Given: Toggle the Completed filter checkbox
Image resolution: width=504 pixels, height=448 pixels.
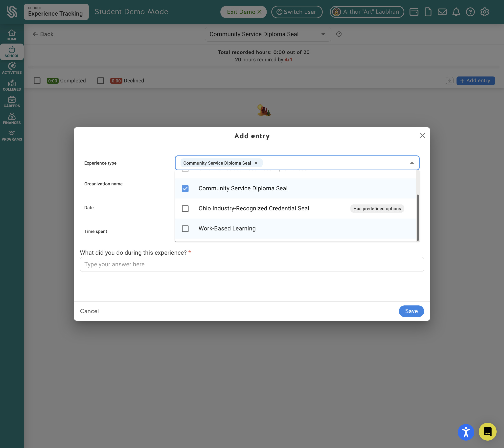Looking at the screenshot, I should click(37, 81).
